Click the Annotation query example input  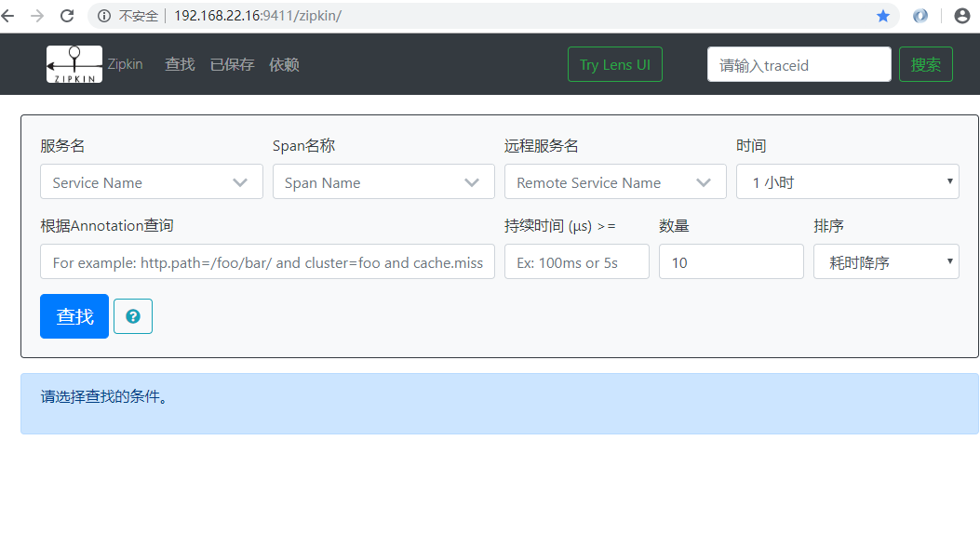click(x=267, y=261)
